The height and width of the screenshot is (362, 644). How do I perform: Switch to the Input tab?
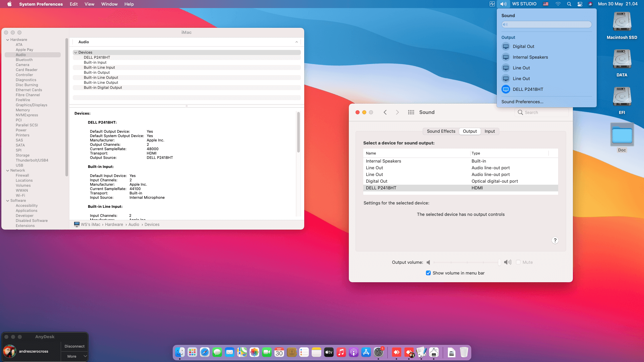tap(489, 131)
